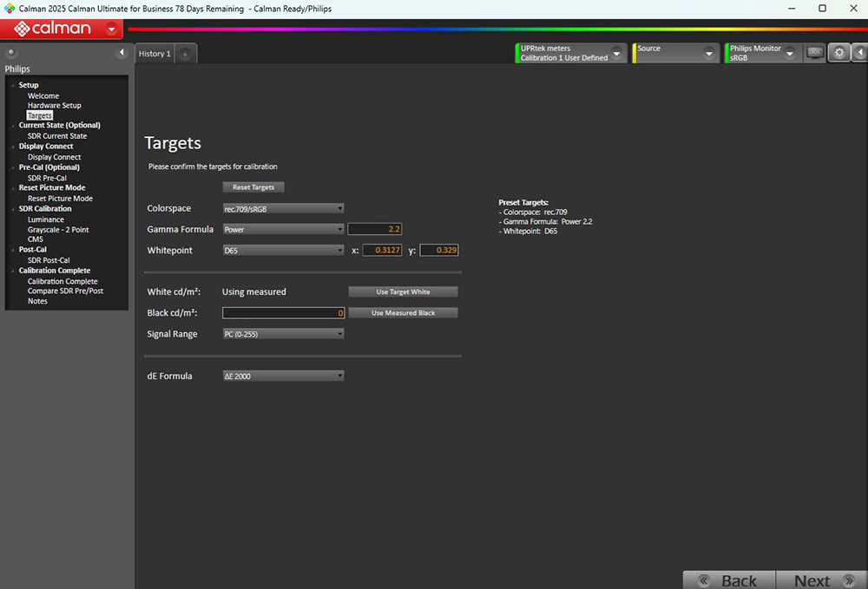This screenshot has height=589, width=868.
Task: Click the settings gear icon
Action: coord(838,53)
